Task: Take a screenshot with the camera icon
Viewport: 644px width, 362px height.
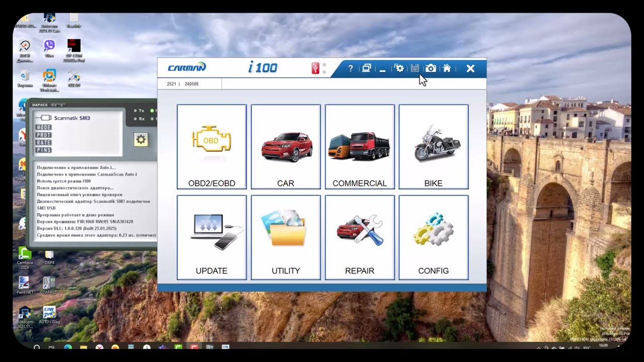Action: click(431, 68)
